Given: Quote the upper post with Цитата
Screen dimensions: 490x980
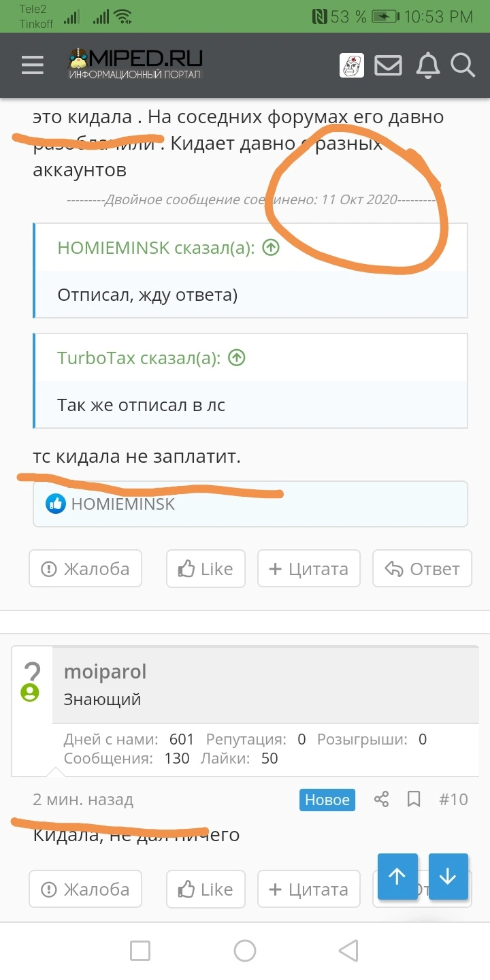Looking at the screenshot, I should [309, 568].
